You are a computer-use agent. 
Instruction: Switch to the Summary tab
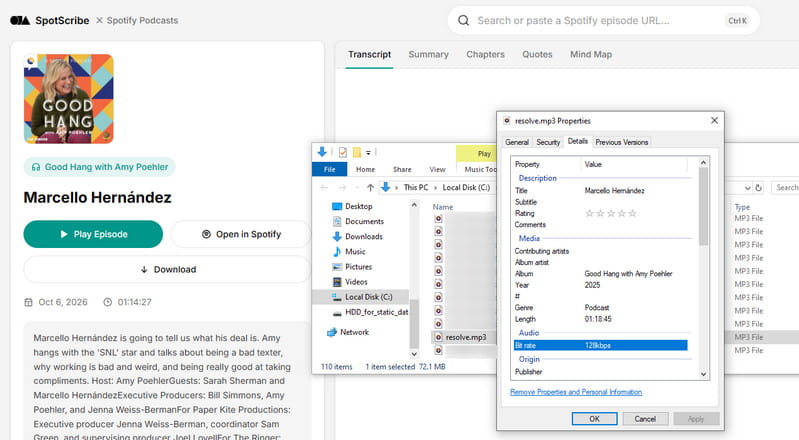tap(429, 55)
